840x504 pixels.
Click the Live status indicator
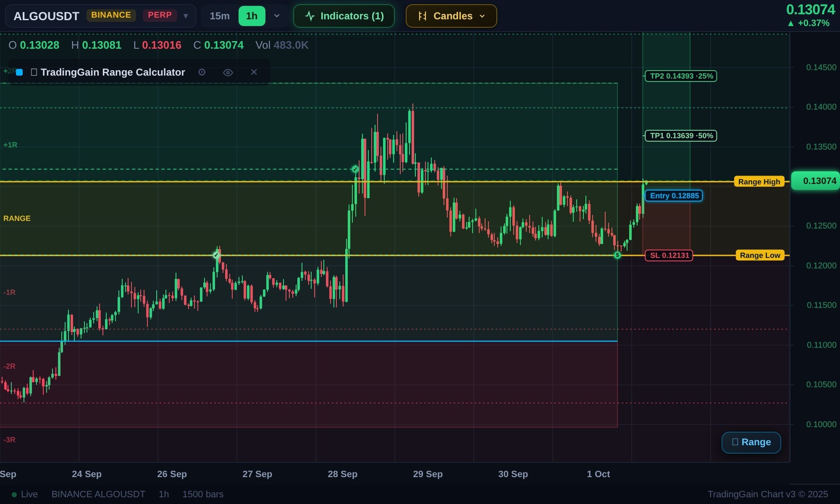coord(25,494)
